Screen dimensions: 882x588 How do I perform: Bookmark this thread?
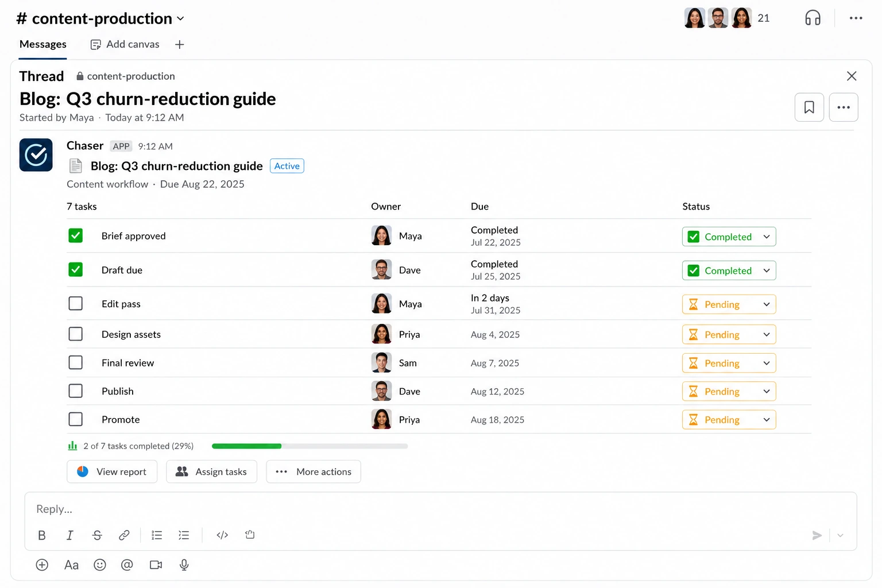809,107
